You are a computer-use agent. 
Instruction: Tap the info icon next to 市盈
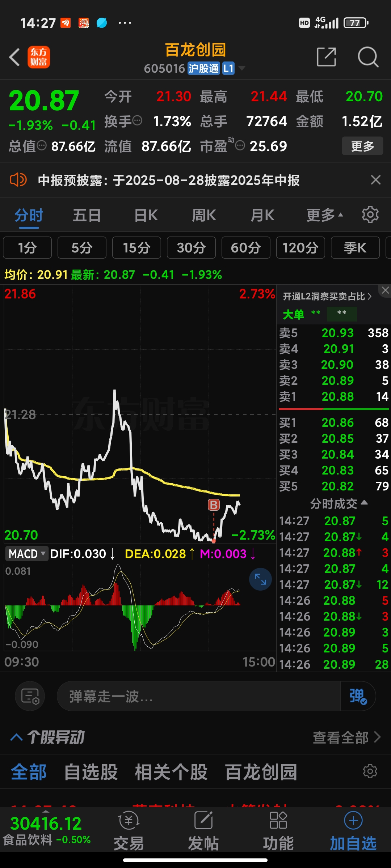pyautogui.click(x=240, y=145)
